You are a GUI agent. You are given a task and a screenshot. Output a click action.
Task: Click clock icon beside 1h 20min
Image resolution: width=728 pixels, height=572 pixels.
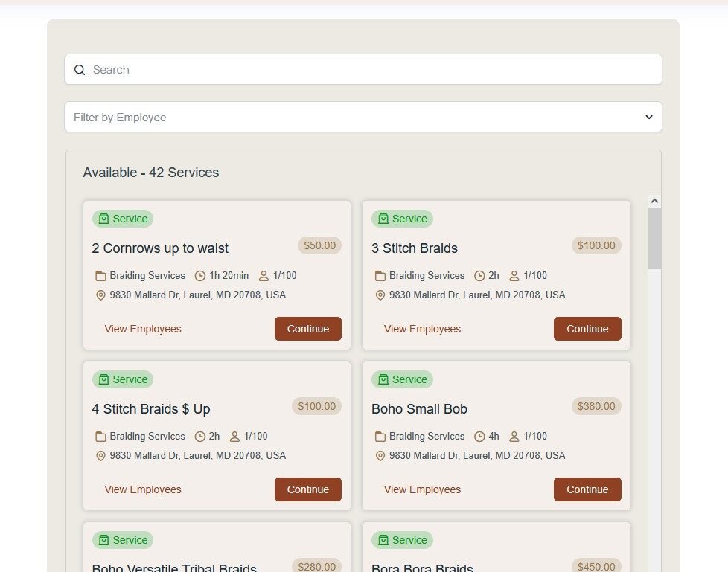pyautogui.click(x=200, y=276)
